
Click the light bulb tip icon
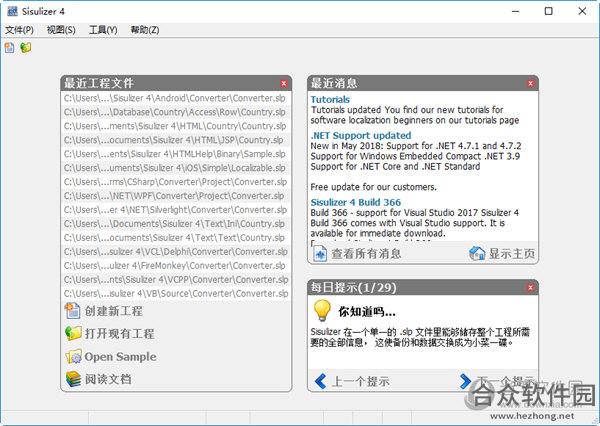pyautogui.click(x=322, y=310)
